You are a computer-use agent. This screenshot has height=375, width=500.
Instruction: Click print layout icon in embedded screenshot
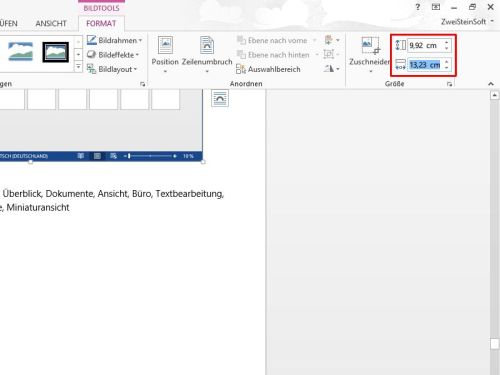coord(97,156)
